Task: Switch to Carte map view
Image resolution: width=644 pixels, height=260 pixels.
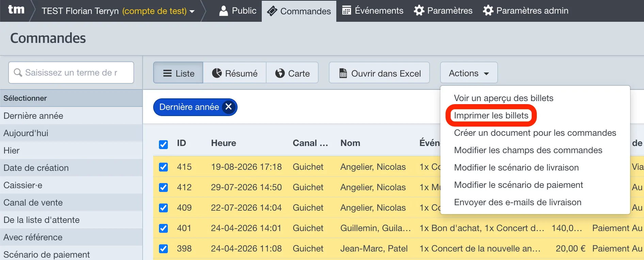Action: 292,72
